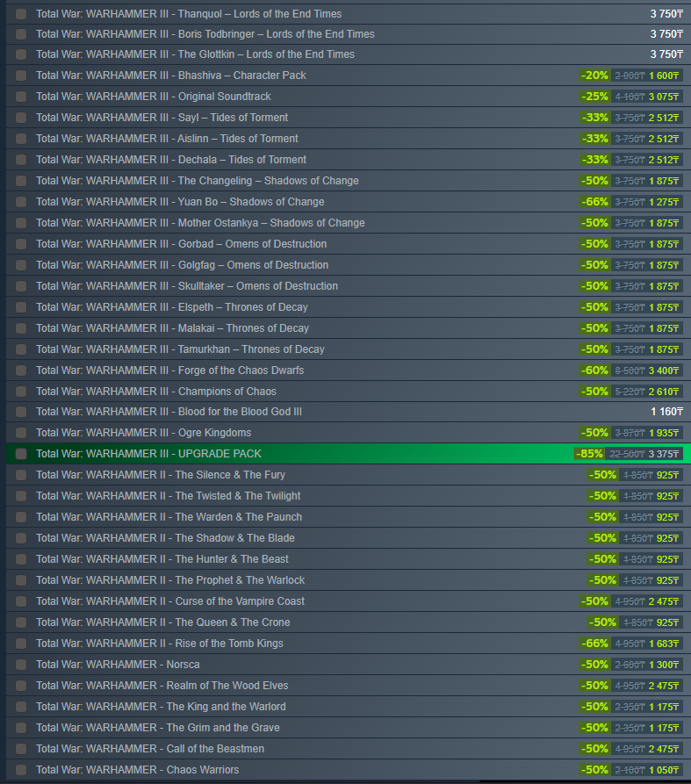Open Blood for the Blood God III title

(169, 412)
